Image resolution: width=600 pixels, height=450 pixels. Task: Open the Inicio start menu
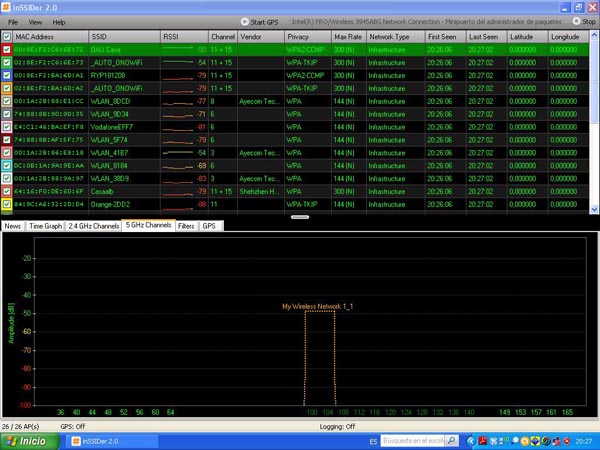(29, 441)
